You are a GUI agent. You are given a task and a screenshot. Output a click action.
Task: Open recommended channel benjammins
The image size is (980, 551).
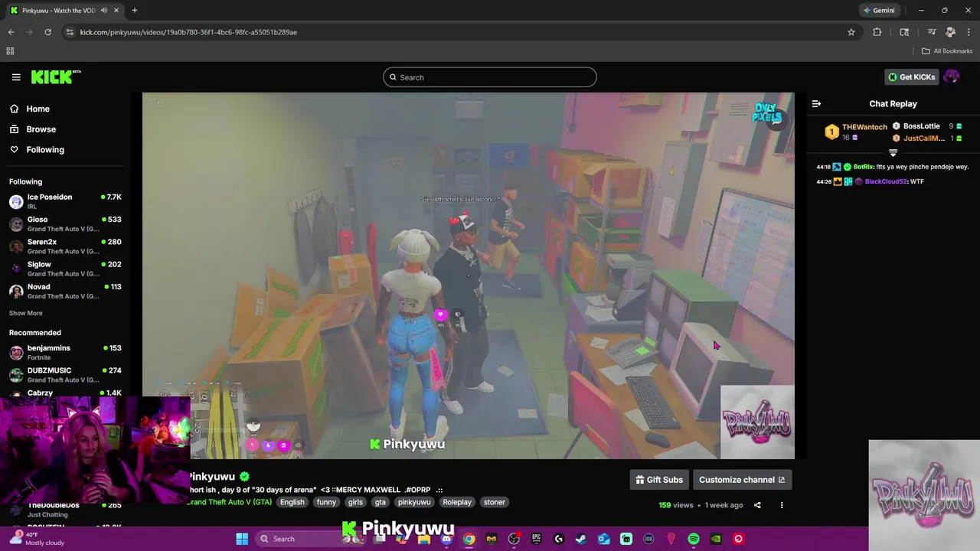pyautogui.click(x=65, y=352)
